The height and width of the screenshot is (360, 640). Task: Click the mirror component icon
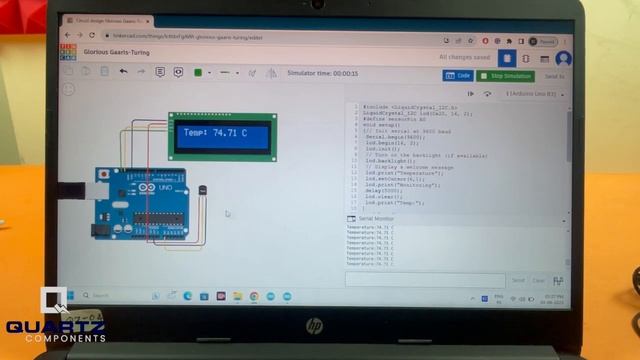point(271,73)
